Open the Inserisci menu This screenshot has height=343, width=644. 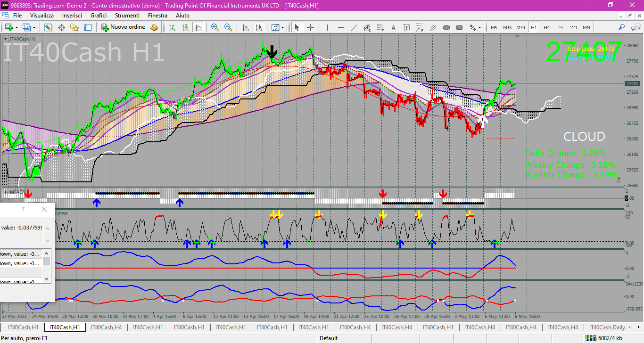tap(72, 16)
